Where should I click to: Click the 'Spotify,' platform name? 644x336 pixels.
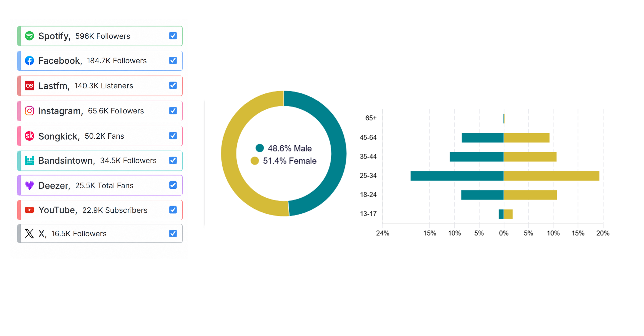(54, 36)
